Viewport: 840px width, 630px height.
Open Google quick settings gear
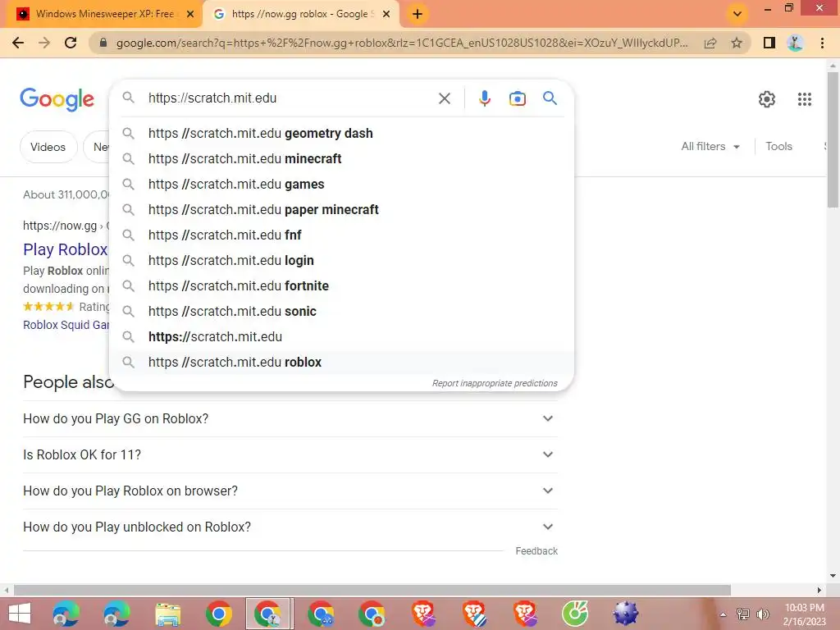pyautogui.click(x=767, y=99)
